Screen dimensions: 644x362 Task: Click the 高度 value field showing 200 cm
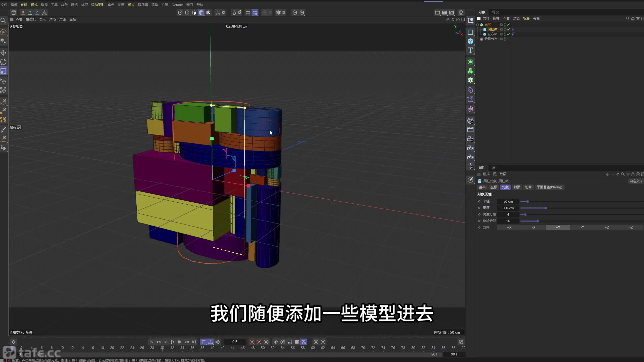[x=508, y=208]
